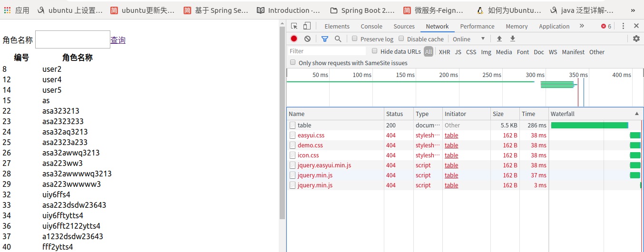Sort requests by Size column header
This screenshot has height=252, width=644.
click(505, 114)
